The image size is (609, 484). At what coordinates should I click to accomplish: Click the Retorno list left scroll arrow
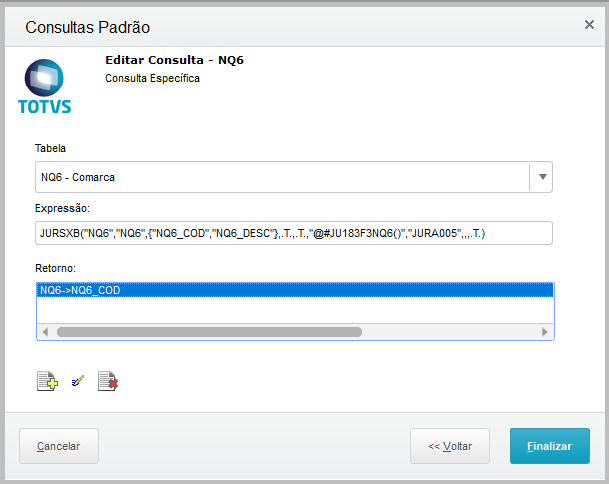click(45, 331)
